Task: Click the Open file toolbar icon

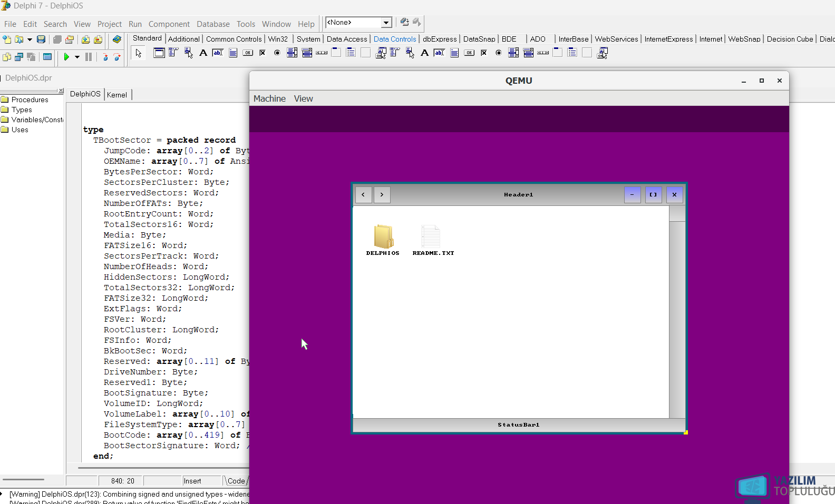Action: (x=19, y=39)
